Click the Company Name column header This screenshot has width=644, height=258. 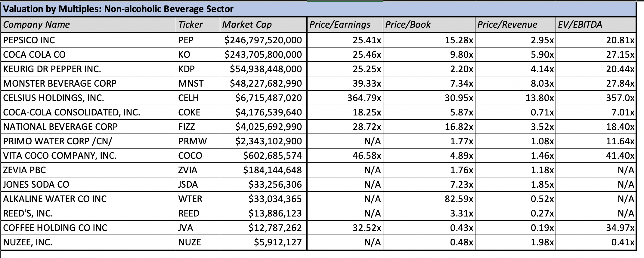pyautogui.click(x=88, y=25)
